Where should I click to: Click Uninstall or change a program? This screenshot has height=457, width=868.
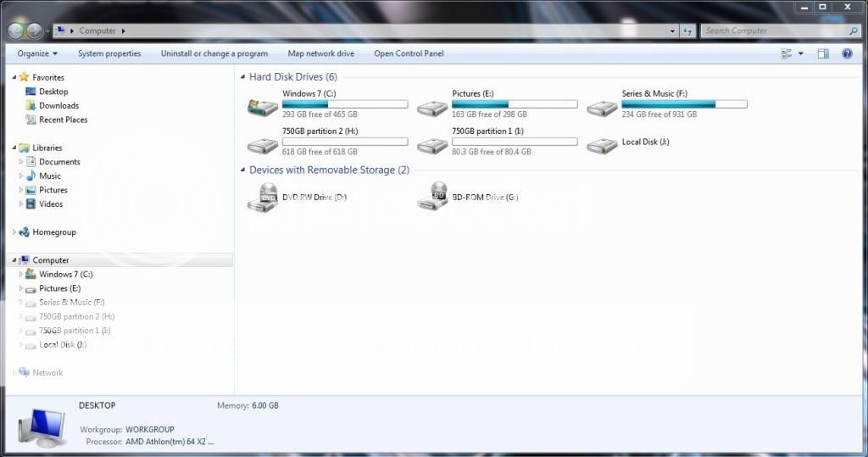[x=214, y=53]
